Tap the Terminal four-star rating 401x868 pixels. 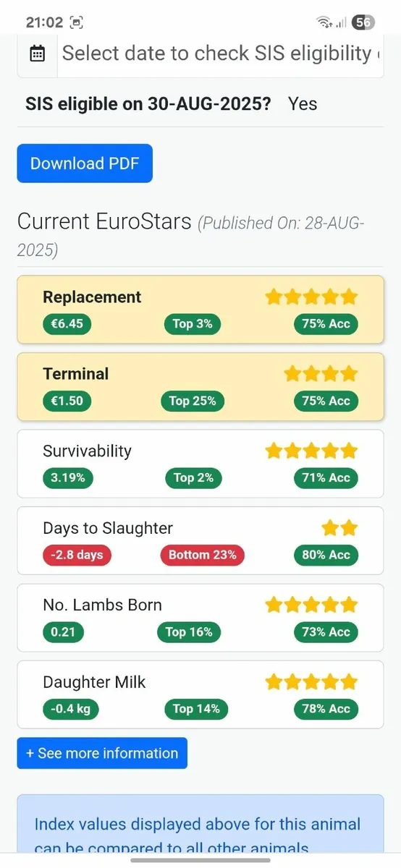(x=321, y=374)
